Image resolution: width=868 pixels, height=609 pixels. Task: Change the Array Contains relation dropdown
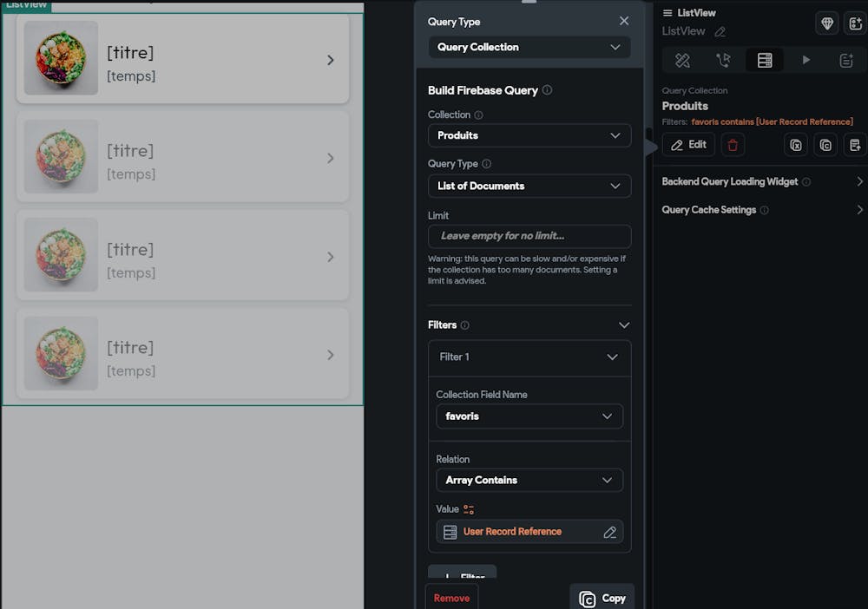tap(529, 480)
